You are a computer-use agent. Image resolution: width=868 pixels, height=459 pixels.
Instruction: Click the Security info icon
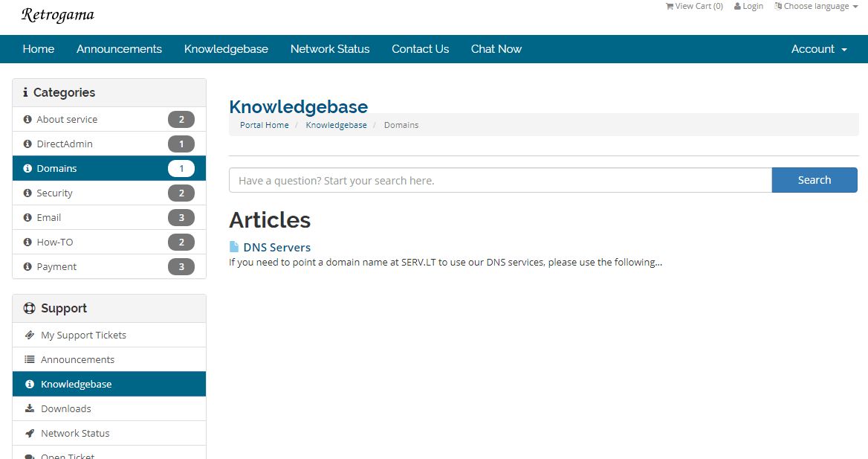tap(27, 193)
